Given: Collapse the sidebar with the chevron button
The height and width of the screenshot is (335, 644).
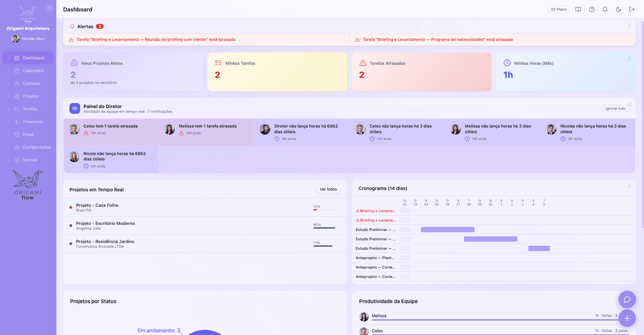Looking at the screenshot, I should [x=50, y=8].
